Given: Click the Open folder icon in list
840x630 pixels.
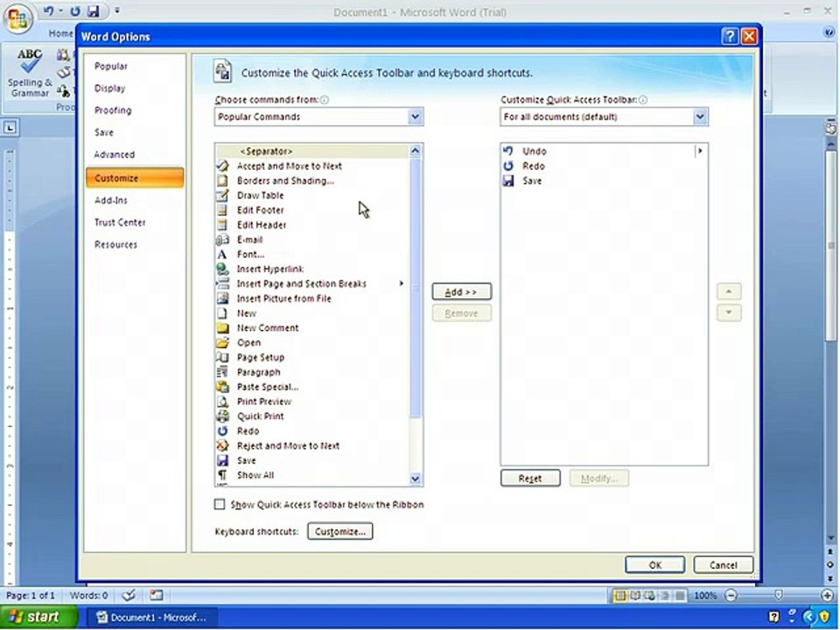Looking at the screenshot, I should (x=222, y=343).
